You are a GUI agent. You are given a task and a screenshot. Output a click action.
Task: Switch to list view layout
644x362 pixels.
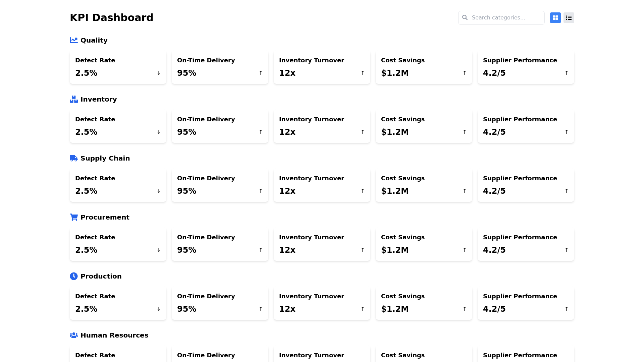coord(569,17)
